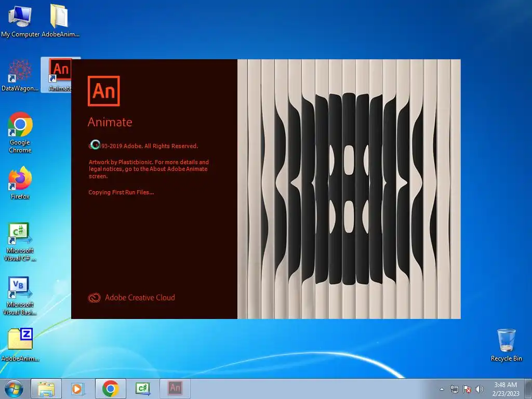532x399 pixels.
Task: Open Windows Media Player from the taskbar
Action: [x=77, y=389]
